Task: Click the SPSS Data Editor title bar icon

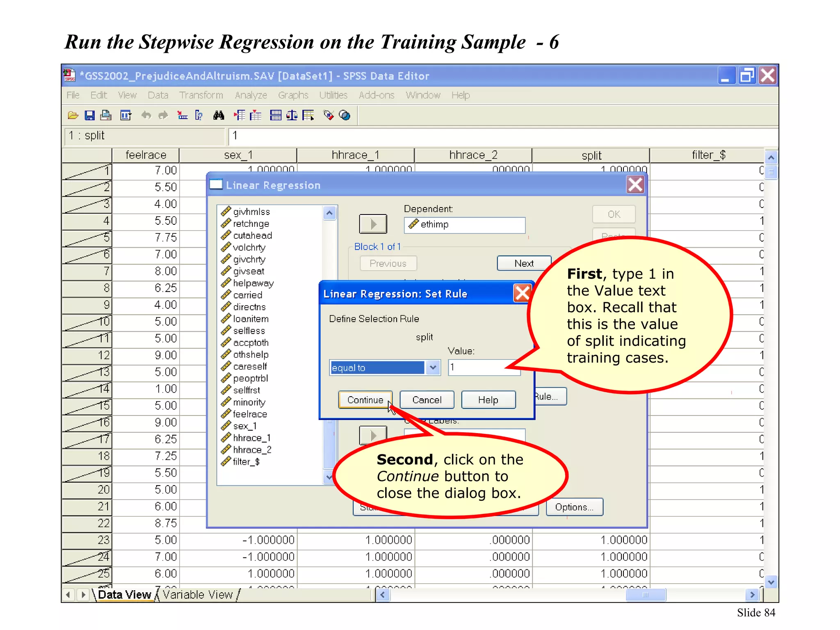Action: 69,75
